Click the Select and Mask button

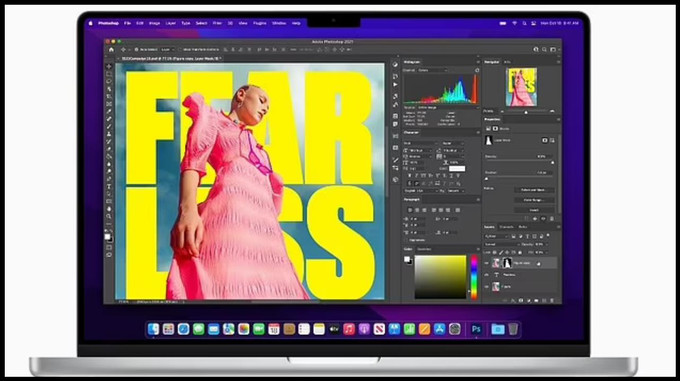pyautogui.click(x=534, y=190)
